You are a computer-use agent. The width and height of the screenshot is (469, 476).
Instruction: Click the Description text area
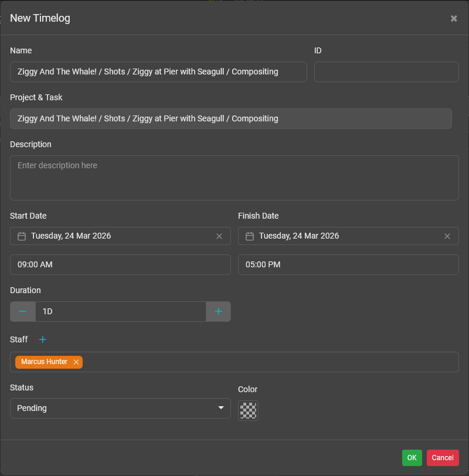coord(235,178)
